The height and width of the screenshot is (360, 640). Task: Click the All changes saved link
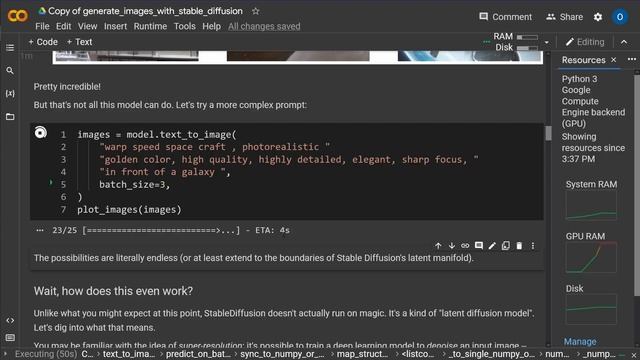264,26
